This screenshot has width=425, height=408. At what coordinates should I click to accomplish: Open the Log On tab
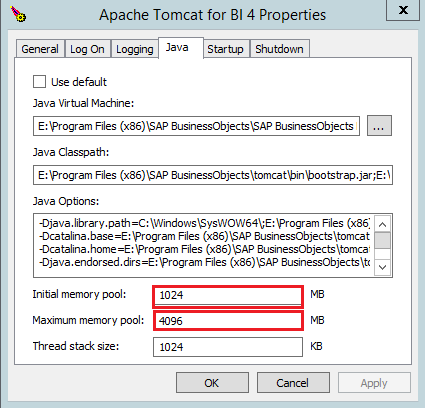[87, 49]
